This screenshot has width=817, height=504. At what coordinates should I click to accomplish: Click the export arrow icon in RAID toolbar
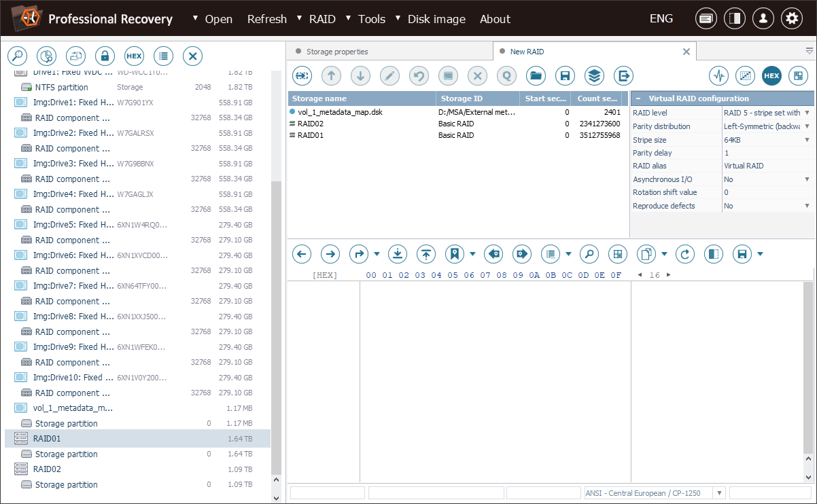(x=623, y=75)
